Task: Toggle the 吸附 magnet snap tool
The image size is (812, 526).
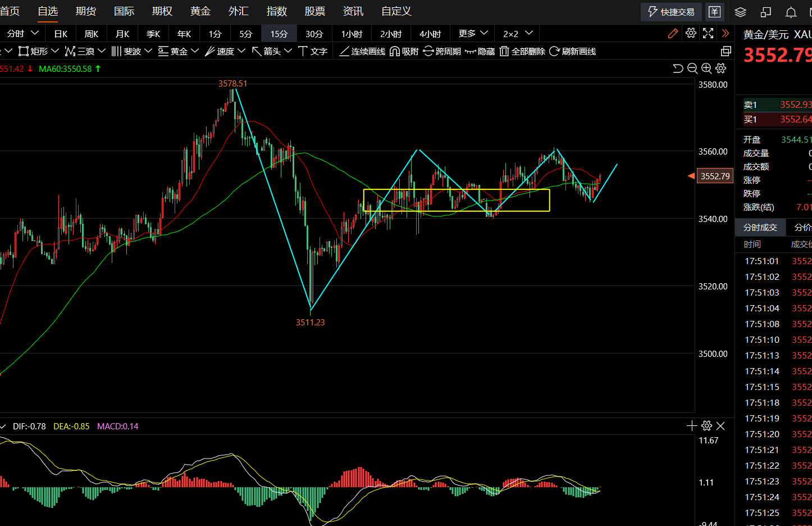Action: pyautogui.click(x=404, y=51)
